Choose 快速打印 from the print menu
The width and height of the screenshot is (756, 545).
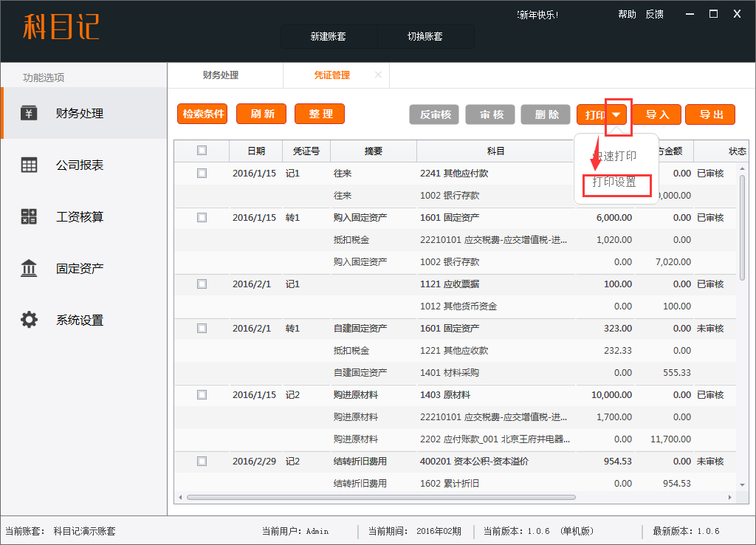click(616, 156)
